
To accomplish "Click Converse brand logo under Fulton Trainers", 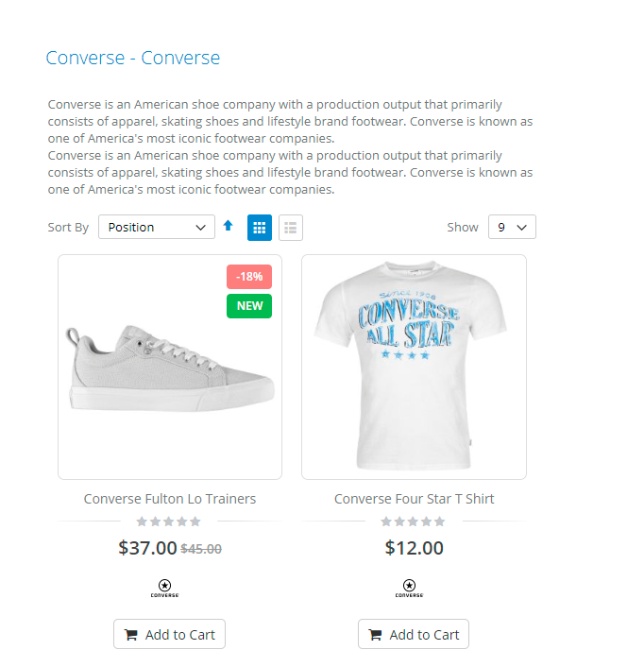I will click(164, 588).
